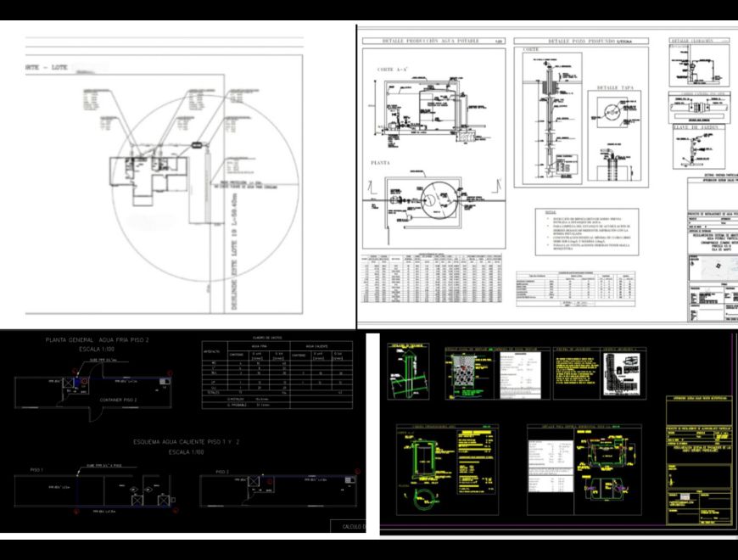Click the PISO 1 label in hot water scheme
Image resolution: width=738 pixels, height=560 pixels.
36,470
